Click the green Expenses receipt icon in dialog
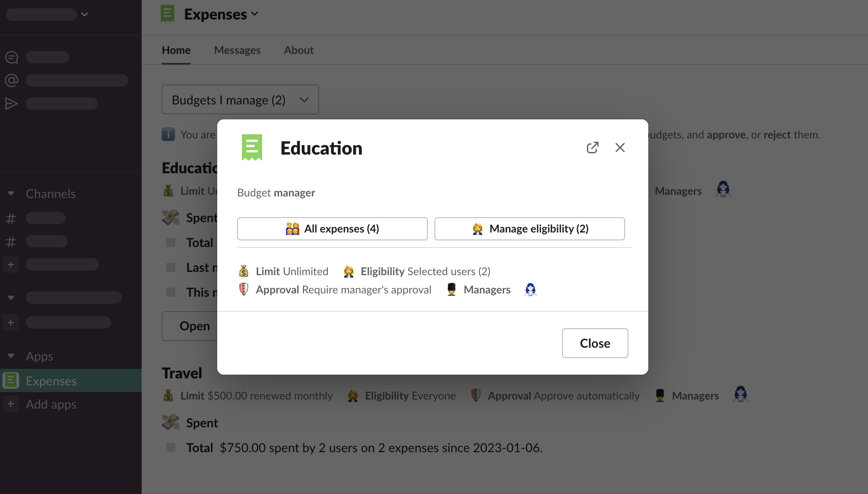 [x=252, y=148]
